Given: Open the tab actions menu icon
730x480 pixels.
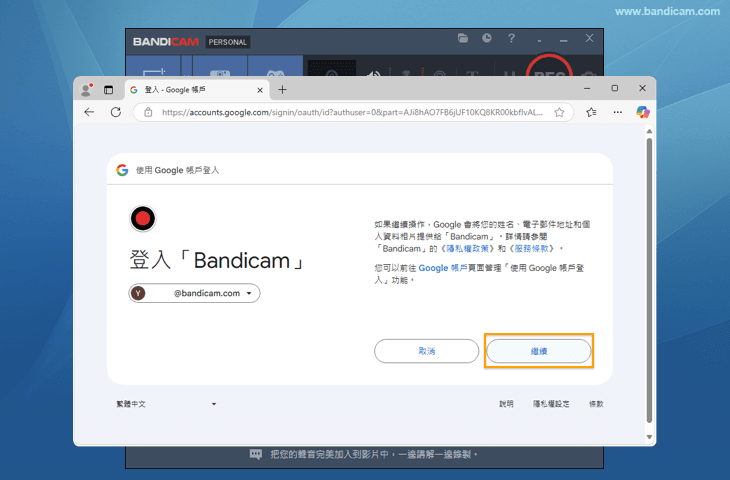Looking at the screenshot, I should pos(108,90).
